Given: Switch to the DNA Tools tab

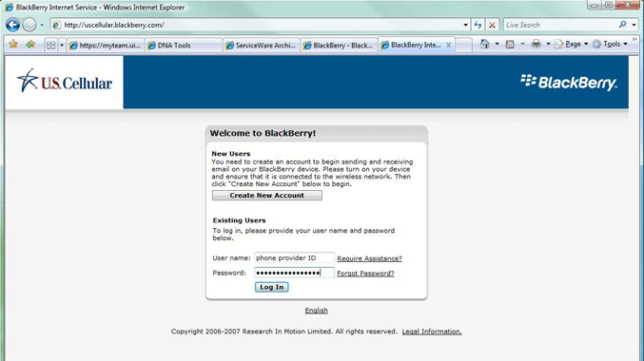Looking at the screenshot, I should (x=184, y=46).
